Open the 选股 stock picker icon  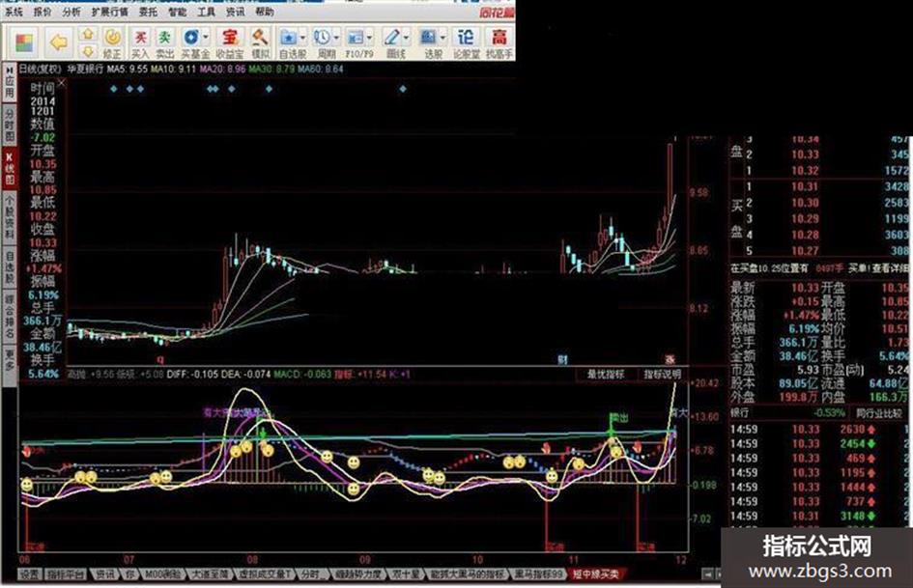429,38
